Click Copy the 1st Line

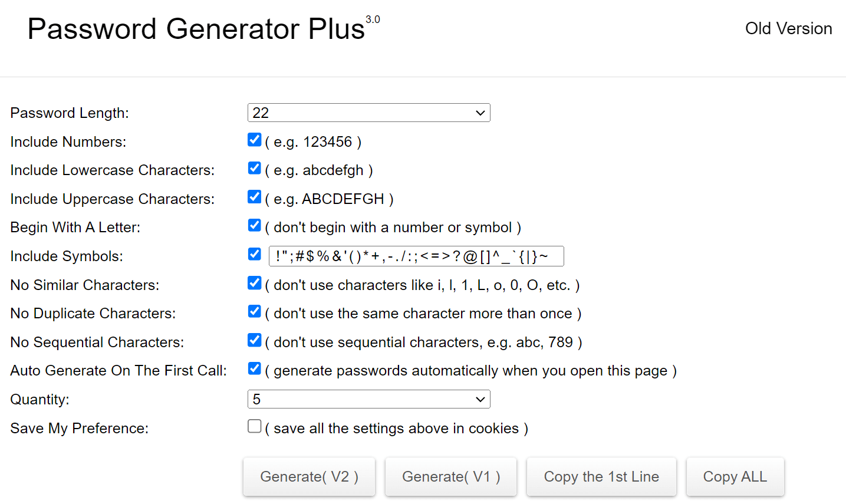[x=601, y=476]
